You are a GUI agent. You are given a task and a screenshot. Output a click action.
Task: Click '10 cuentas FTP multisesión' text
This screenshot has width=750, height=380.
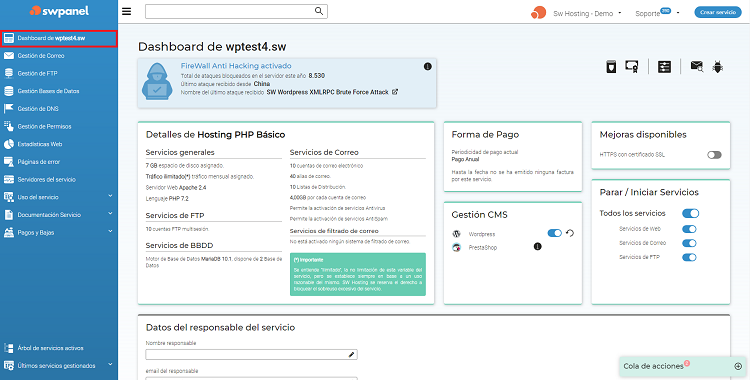(177, 229)
